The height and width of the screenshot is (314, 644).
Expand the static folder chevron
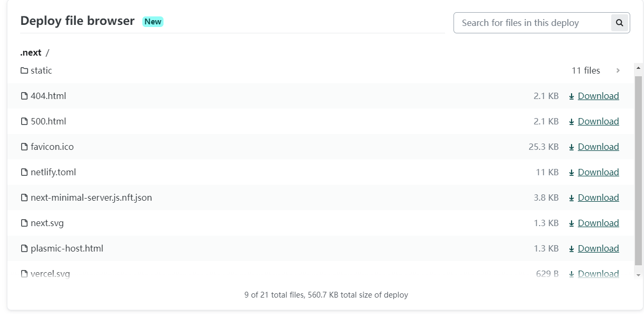click(618, 70)
